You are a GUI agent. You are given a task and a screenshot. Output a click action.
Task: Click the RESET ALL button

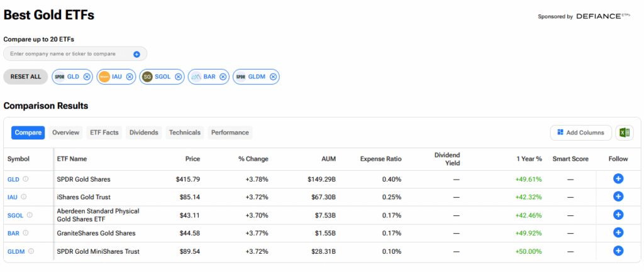pyautogui.click(x=26, y=77)
